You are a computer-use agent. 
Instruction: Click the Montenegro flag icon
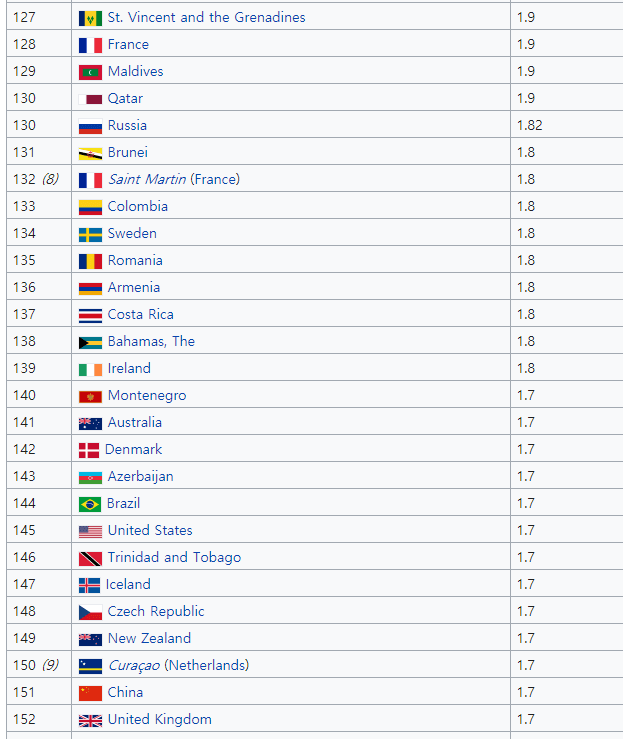tap(90, 396)
